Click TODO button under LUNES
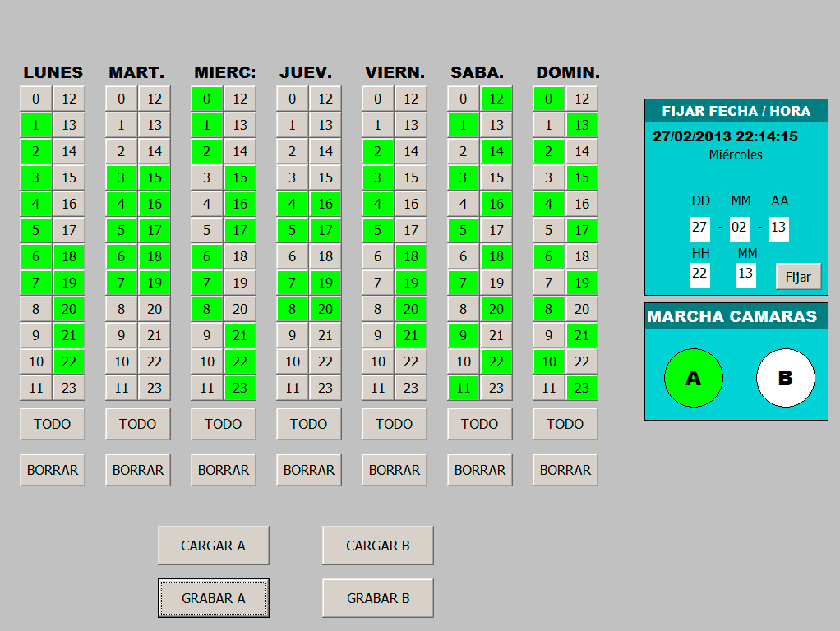This screenshot has width=840, height=631. 53,424
